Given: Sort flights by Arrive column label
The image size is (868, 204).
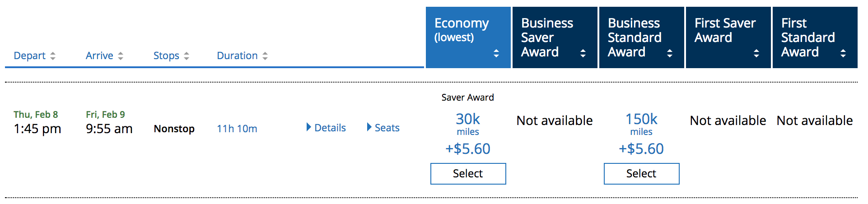Looking at the screenshot, I should (x=99, y=56).
